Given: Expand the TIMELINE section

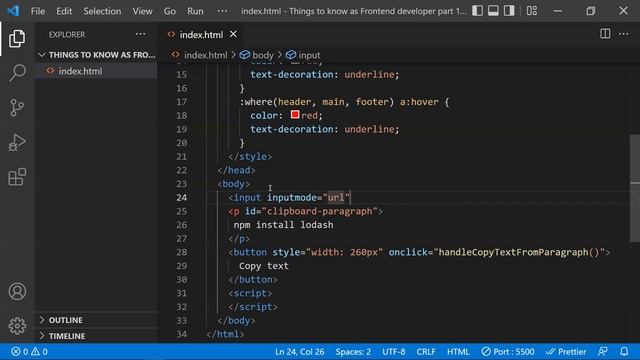Looking at the screenshot, I should click(96, 336).
